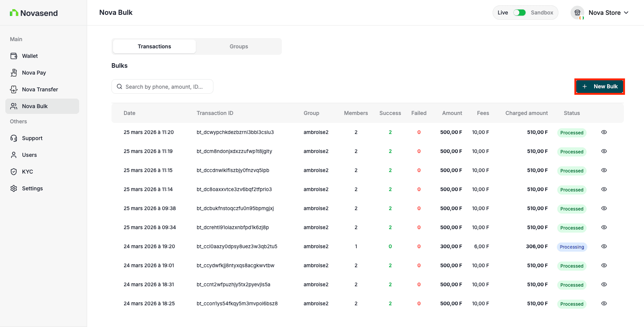
Task: Open Users in the sidebar
Action: pos(42,155)
